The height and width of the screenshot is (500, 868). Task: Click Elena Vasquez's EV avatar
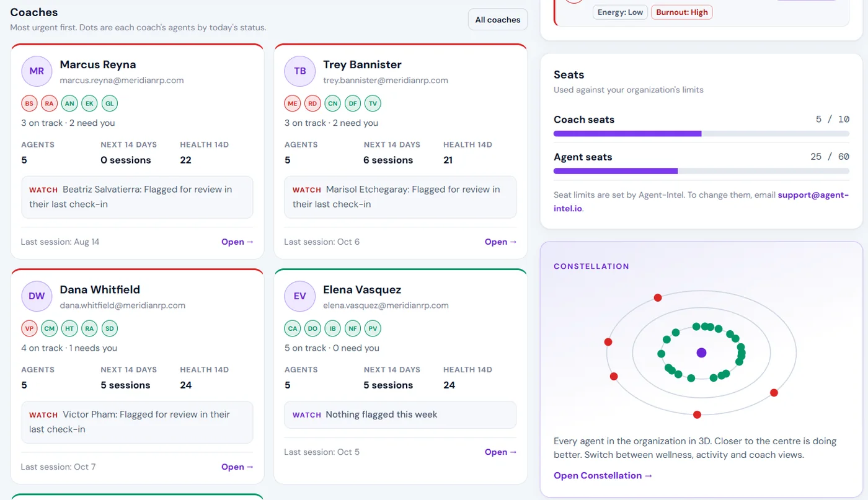tap(300, 296)
